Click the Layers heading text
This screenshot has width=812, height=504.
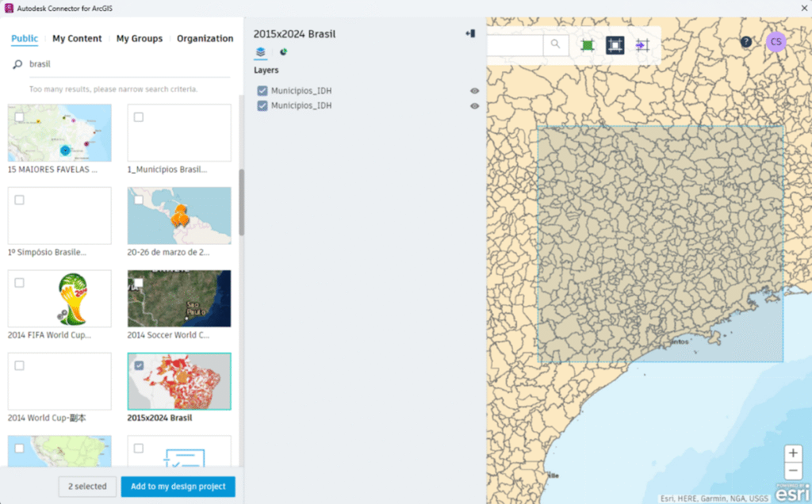(266, 70)
